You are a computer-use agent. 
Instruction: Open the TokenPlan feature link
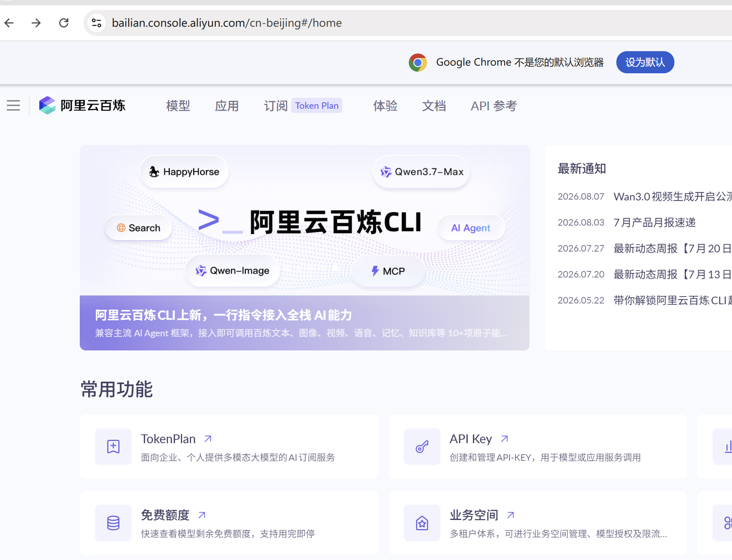click(x=168, y=439)
